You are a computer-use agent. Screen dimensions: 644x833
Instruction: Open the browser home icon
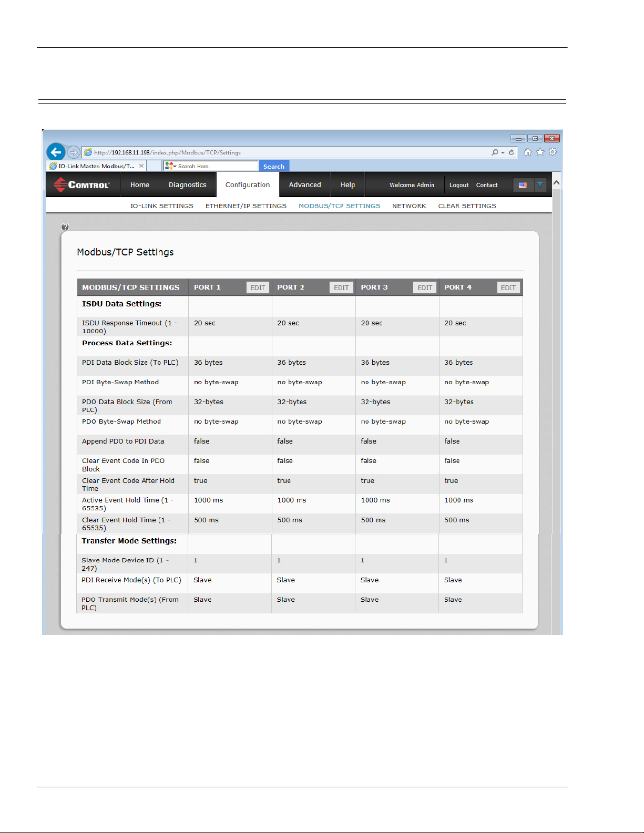528,152
